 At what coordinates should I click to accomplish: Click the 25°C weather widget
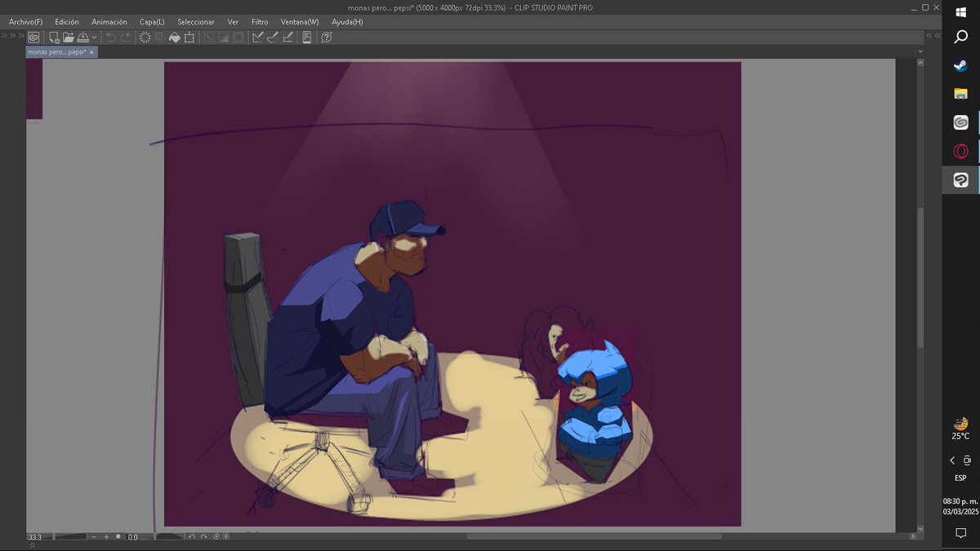pos(961,429)
